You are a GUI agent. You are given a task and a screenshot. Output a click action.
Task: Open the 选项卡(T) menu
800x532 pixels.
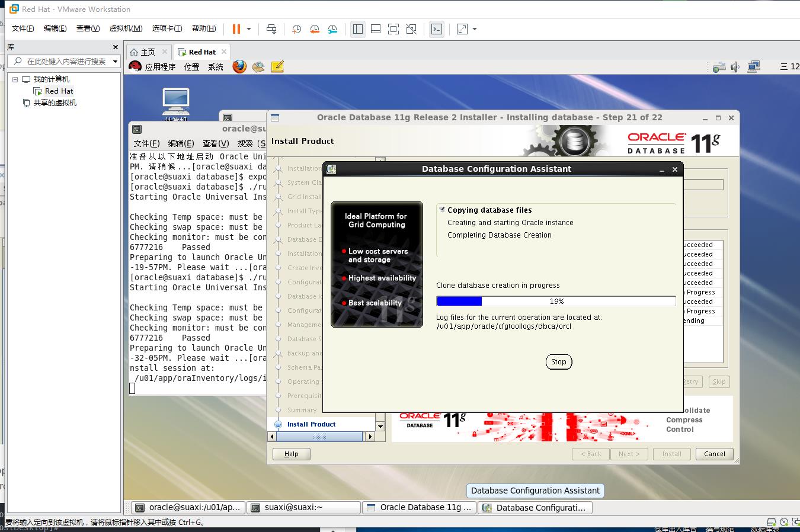(x=167, y=28)
